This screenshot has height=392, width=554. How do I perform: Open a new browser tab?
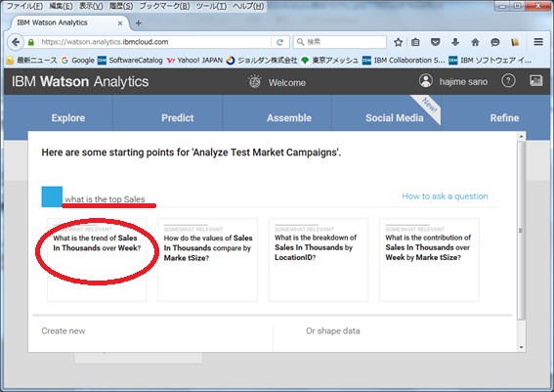coord(139,23)
